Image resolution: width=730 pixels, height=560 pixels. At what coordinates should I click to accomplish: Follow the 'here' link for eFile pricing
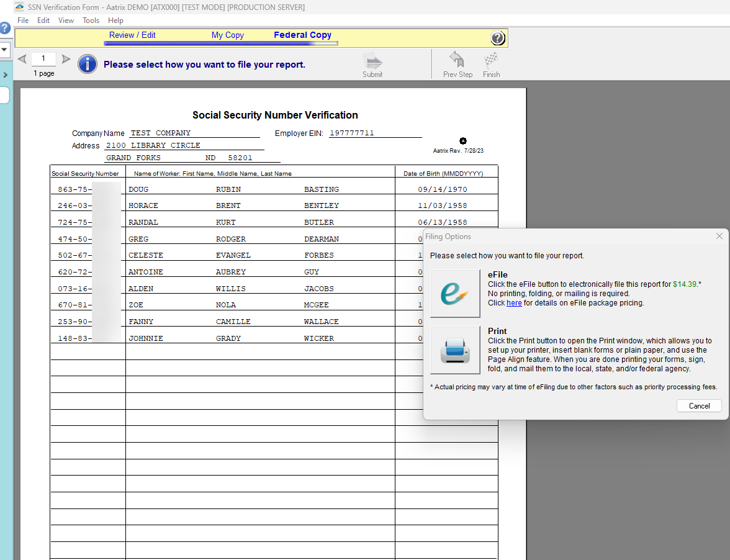point(514,303)
